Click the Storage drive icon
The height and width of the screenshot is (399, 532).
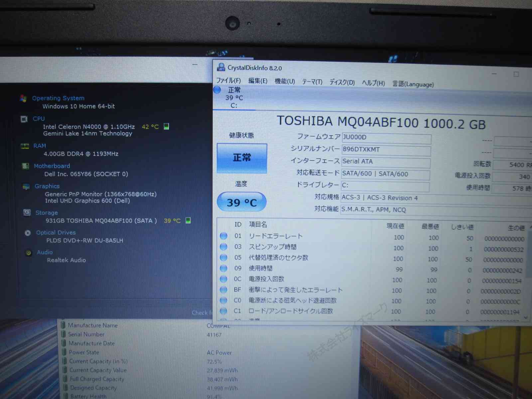[27, 212]
